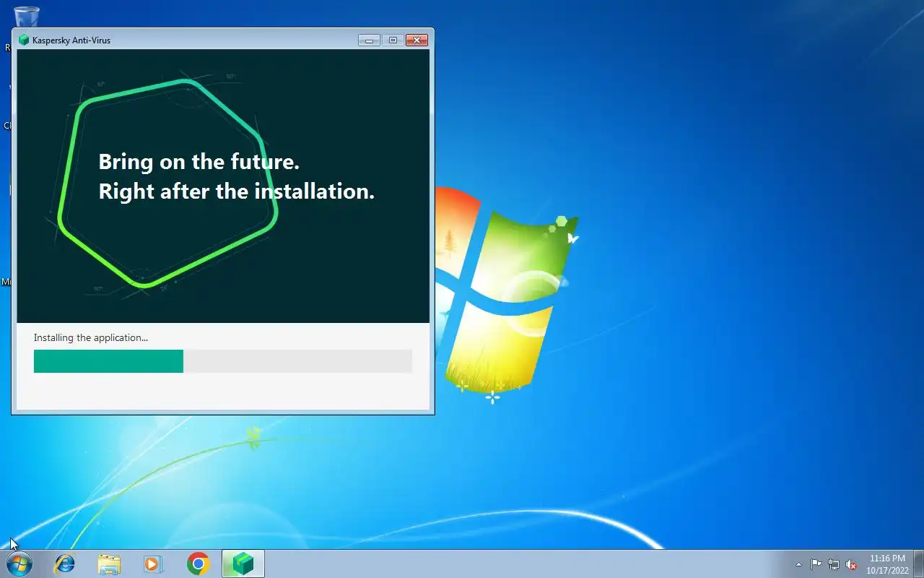This screenshot has width=924, height=578.
Task: Click the 'Bring on the future.' headline
Action: (x=199, y=161)
